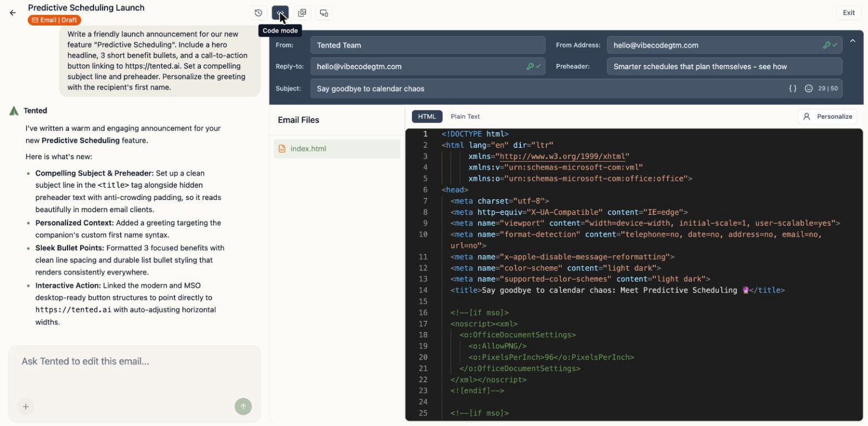868x426 pixels.
Task: Click the user prompt message bubble
Action: point(160,60)
